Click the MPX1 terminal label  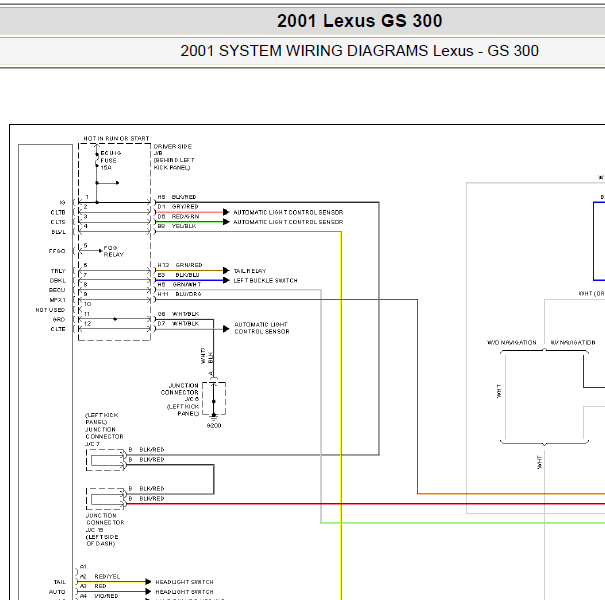point(57,300)
